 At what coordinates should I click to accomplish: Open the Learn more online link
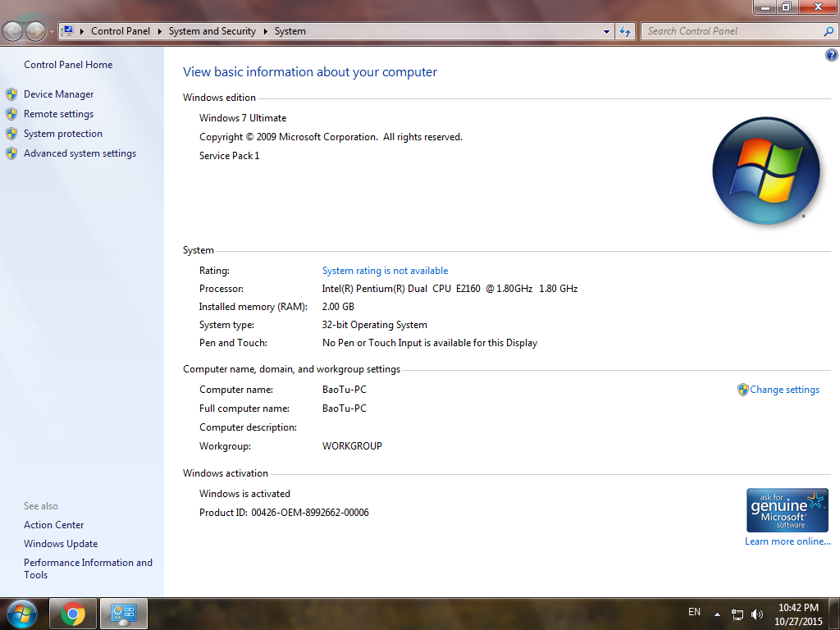point(787,541)
